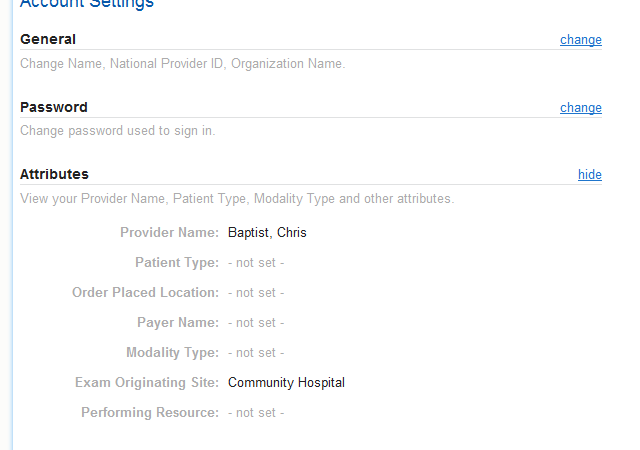Select the Attributes section heading
Screen dimensions: 640x450
(54, 175)
